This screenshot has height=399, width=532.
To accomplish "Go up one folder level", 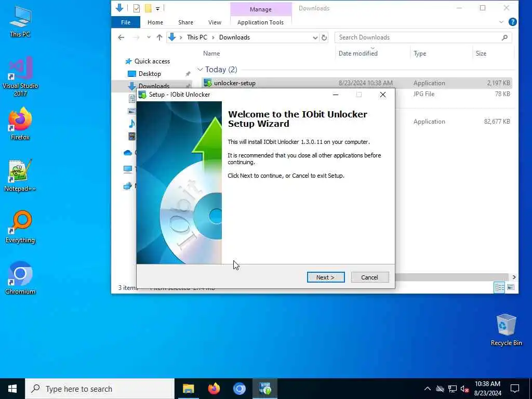I will click(159, 37).
